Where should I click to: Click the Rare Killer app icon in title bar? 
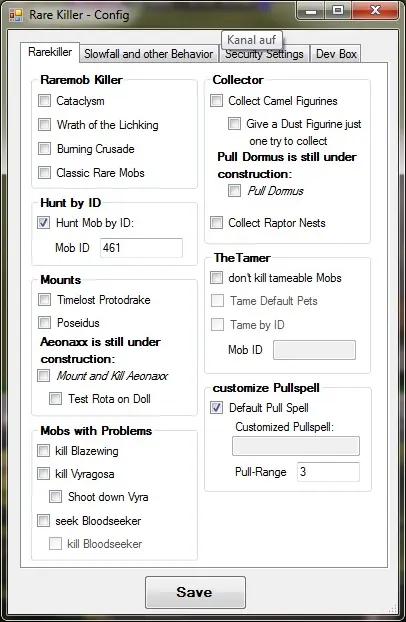click(x=16, y=15)
